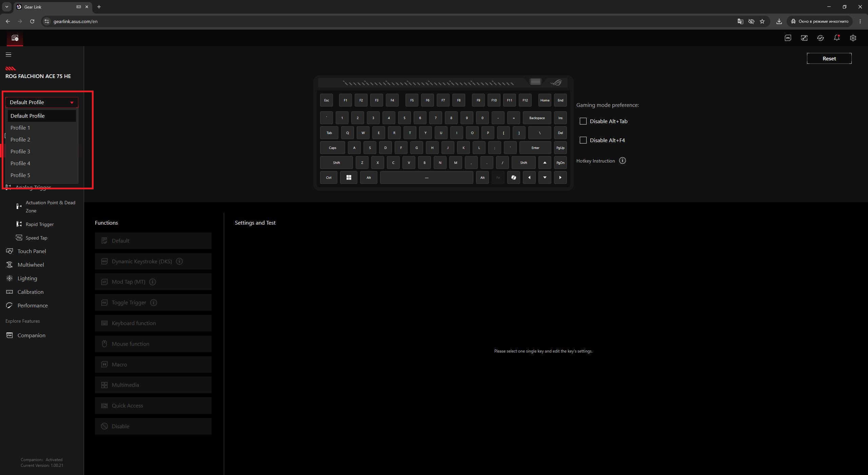
Task: Select the up arrow key
Action: coord(545,163)
